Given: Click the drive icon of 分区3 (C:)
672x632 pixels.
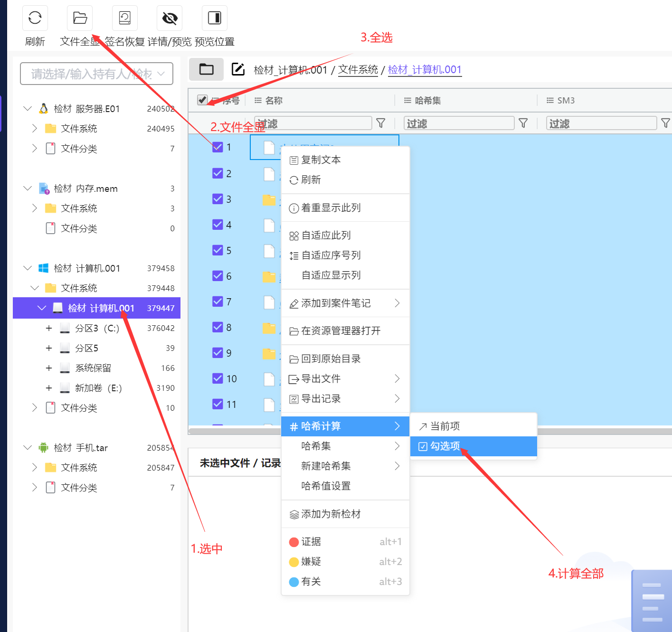Looking at the screenshot, I should (x=65, y=328).
